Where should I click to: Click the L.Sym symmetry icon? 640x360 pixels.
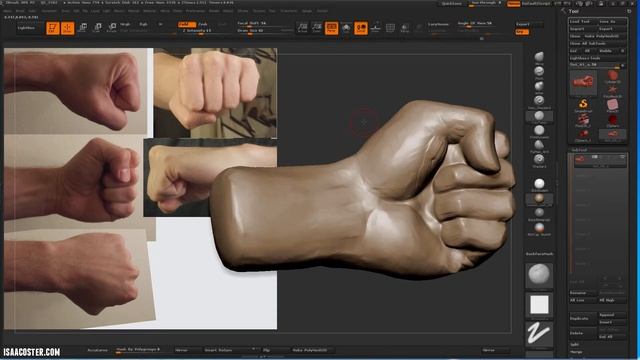click(x=376, y=28)
